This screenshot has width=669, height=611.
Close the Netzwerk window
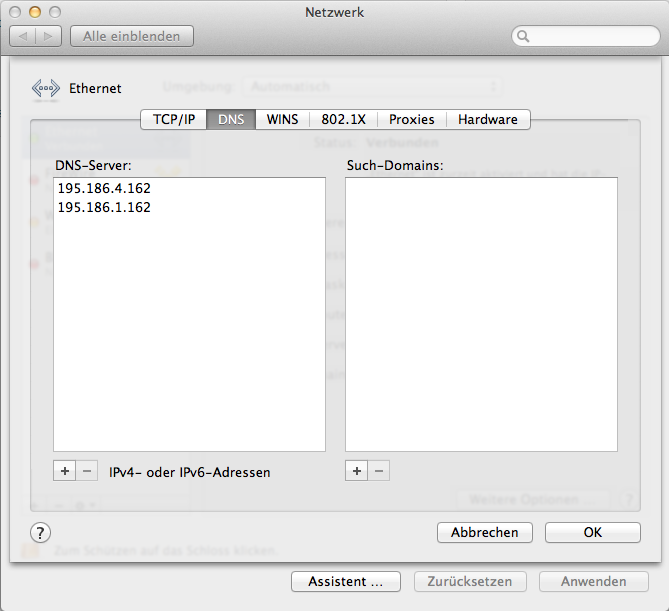[15, 12]
